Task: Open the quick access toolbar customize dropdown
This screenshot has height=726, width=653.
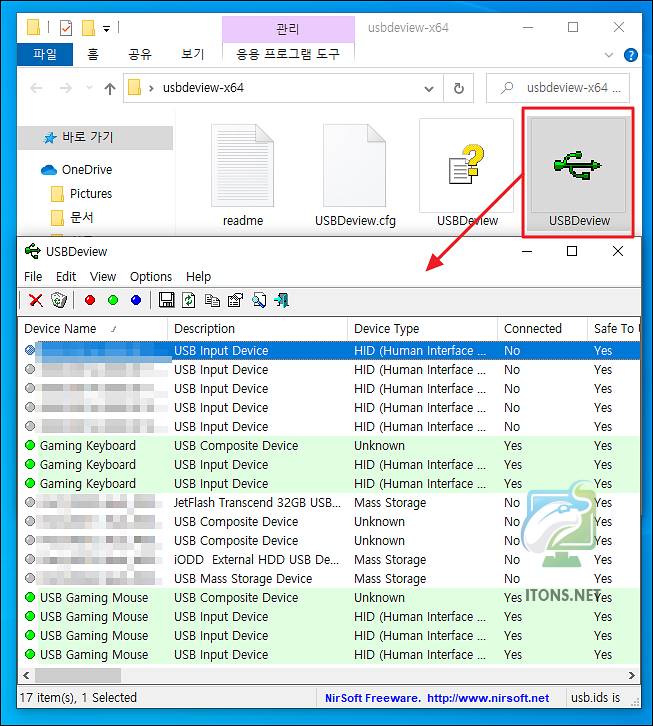Action: pyautogui.click(x=107, y=28)
